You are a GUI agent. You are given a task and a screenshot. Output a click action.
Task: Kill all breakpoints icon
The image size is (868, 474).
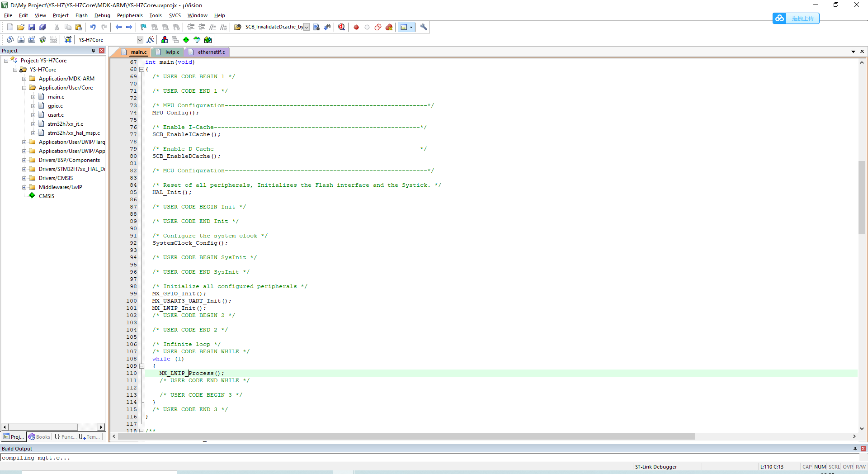coord(389,27)
